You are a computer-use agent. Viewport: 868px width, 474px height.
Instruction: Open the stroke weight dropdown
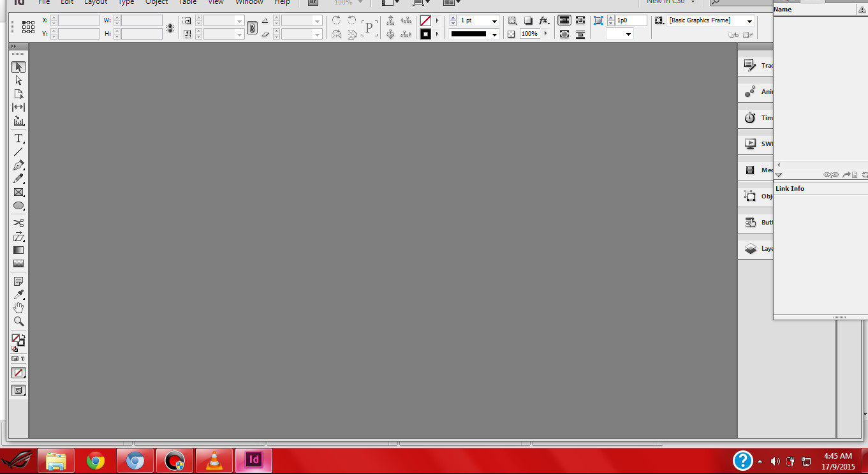(x=496, y=20)
